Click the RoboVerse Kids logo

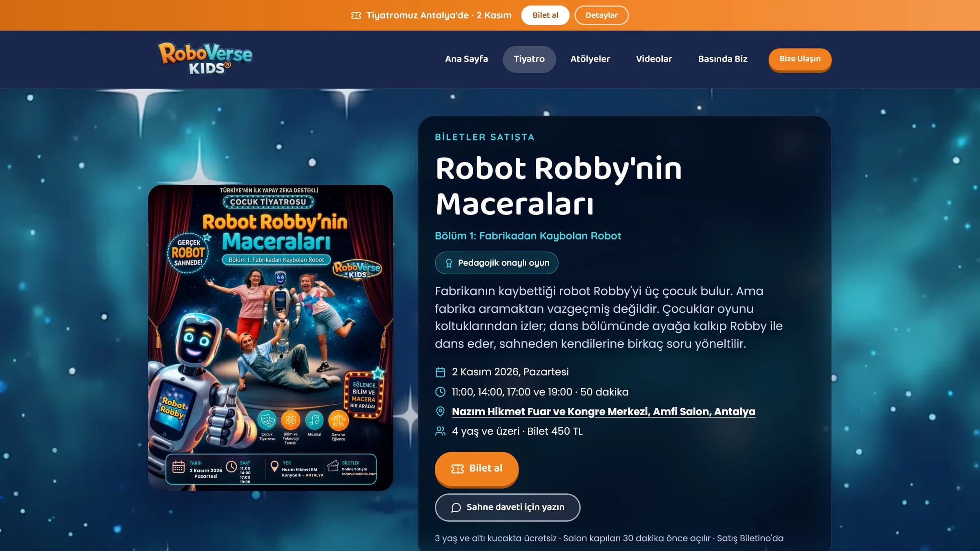click(205, 59)
